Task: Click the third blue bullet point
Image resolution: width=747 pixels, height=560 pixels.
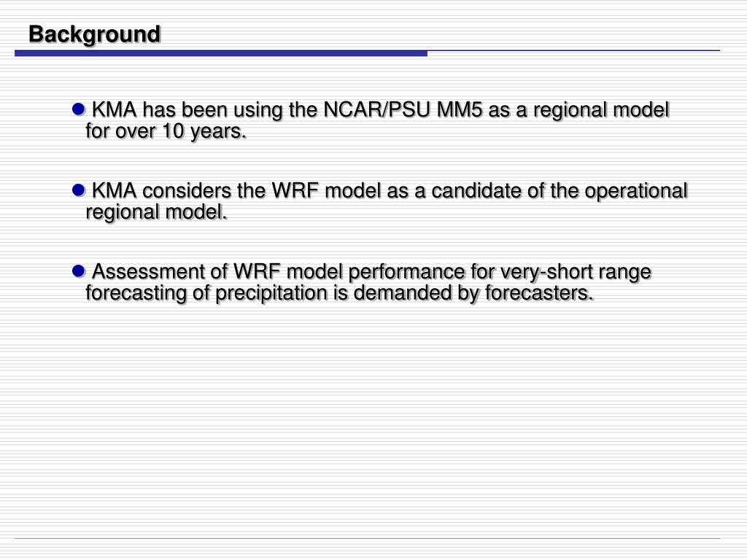Action: tap(79, 271)
